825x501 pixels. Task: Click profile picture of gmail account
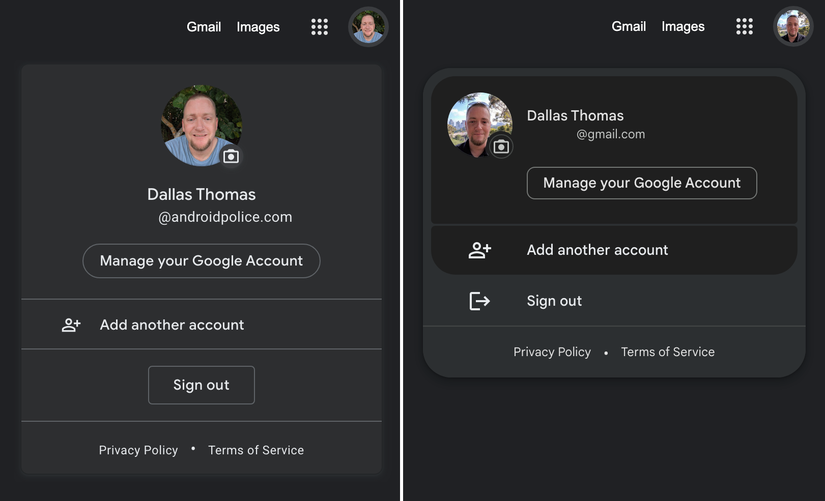click(x=479, y=125)
